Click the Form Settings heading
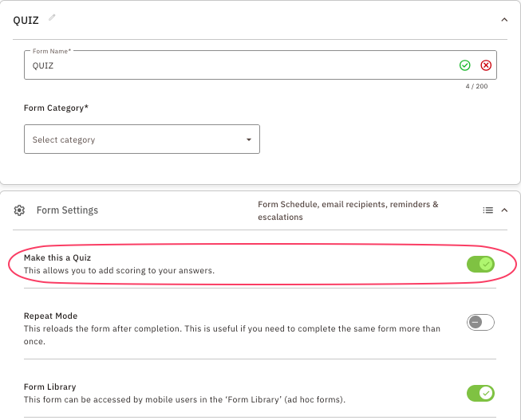This screenshot has width=521, height=420. pos(67,210)
